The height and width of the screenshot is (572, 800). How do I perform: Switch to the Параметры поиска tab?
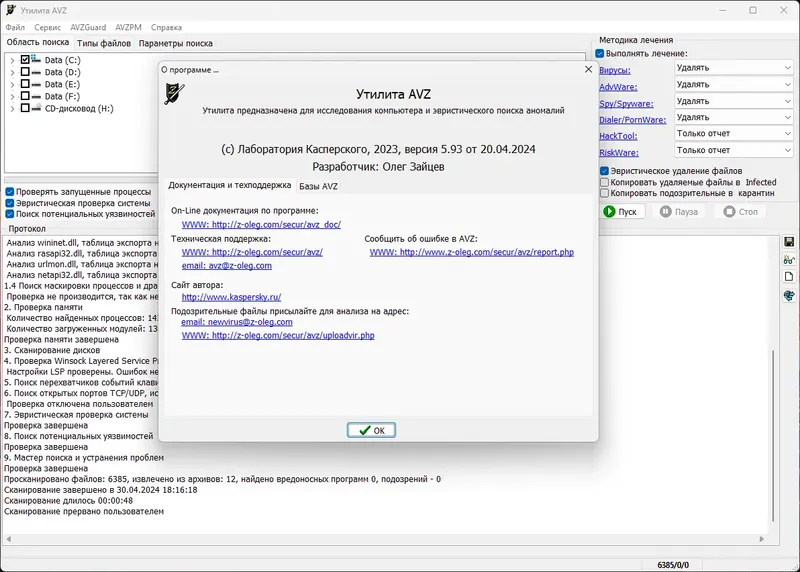coord(176,43)
